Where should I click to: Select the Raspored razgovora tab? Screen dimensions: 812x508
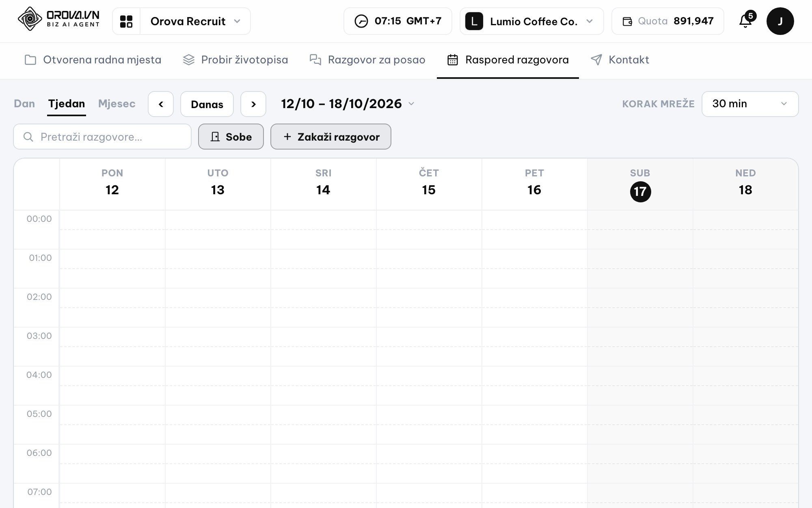(508, 60)
